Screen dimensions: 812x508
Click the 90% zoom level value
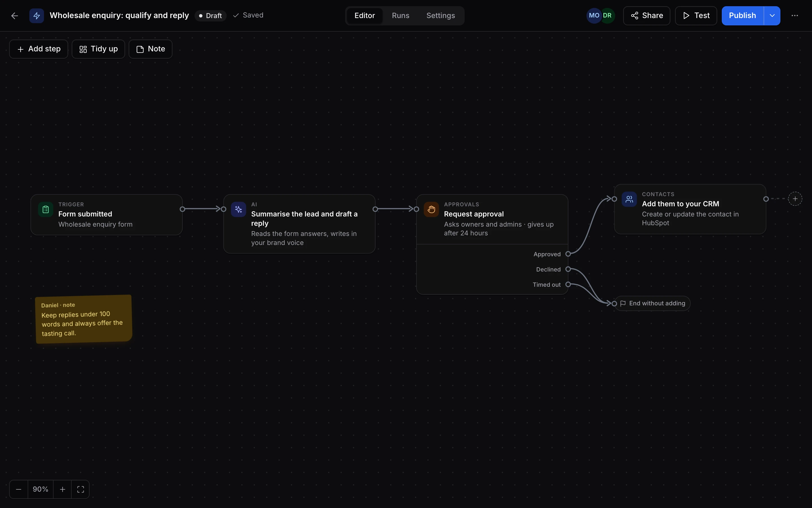tap(41, 490)
